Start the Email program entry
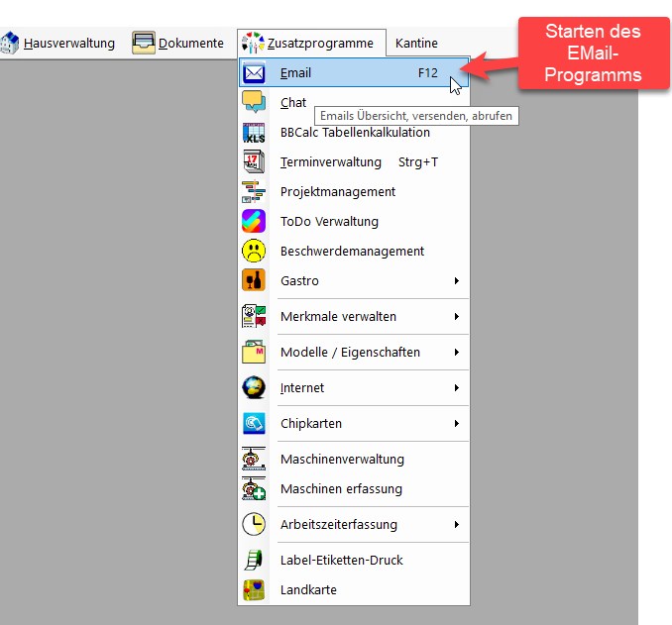Image resolution: width=672 pixels, height=625 pixels. [x=354, y=73]
